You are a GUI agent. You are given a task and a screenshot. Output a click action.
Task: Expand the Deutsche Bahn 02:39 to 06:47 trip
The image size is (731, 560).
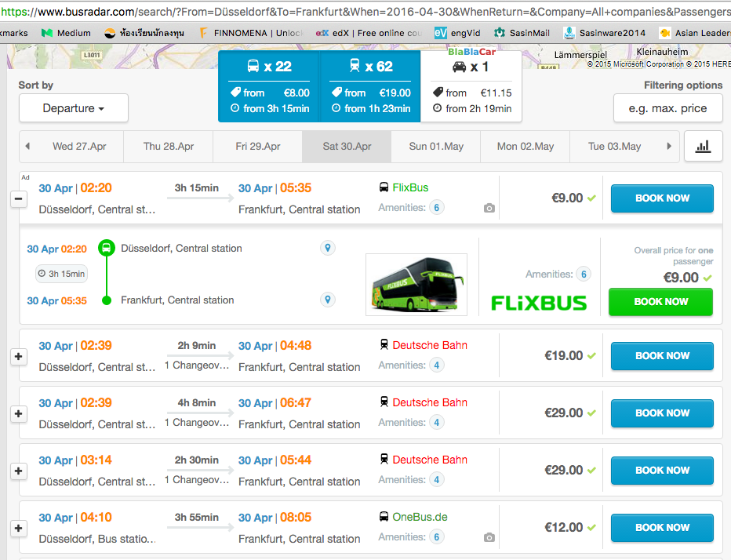point(19,413)
